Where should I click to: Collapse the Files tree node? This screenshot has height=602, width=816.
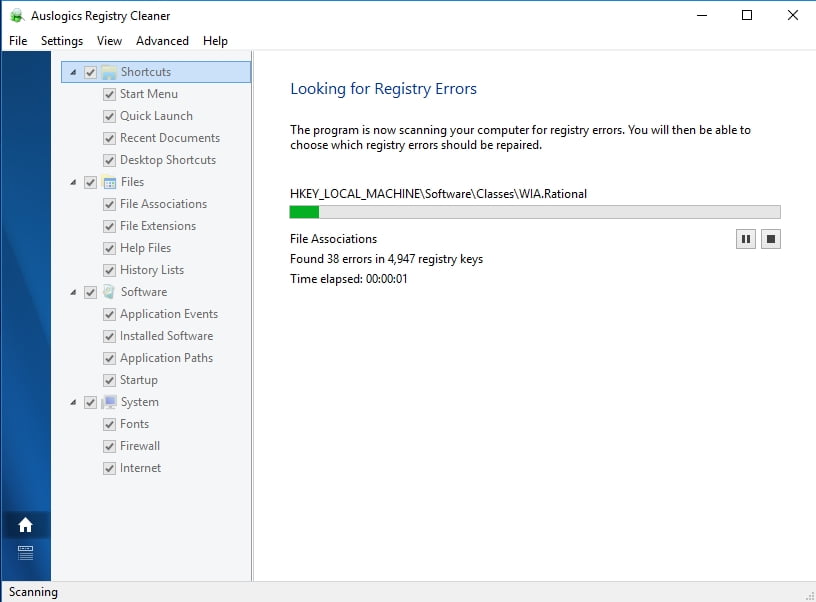tap(73, 182)
